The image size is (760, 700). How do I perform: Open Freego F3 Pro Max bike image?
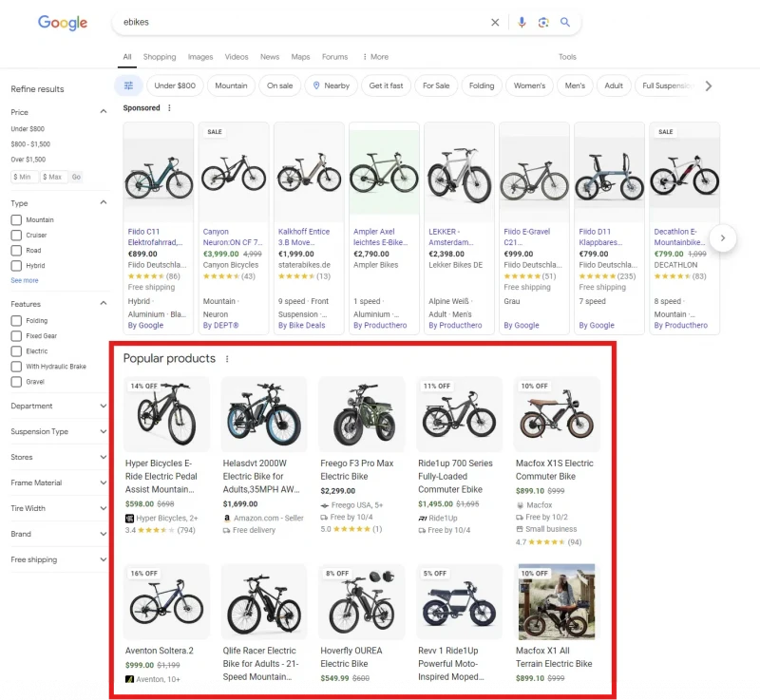click(361, 414)
